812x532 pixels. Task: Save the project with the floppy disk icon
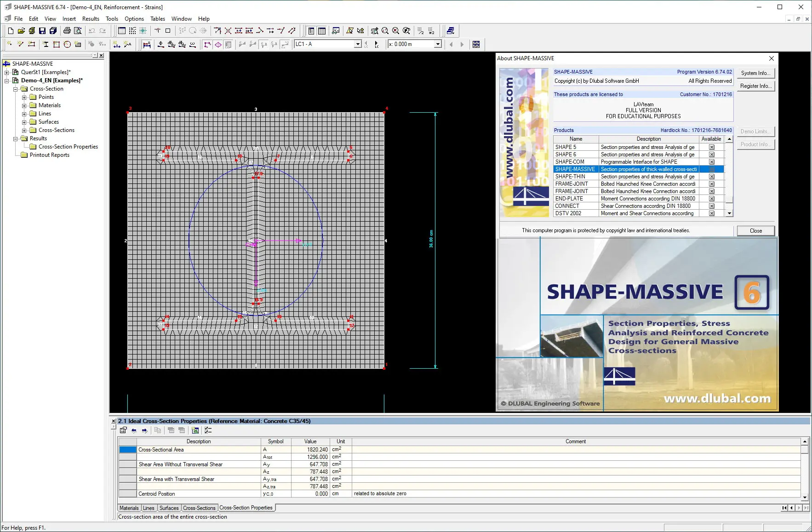pos(42,31)
